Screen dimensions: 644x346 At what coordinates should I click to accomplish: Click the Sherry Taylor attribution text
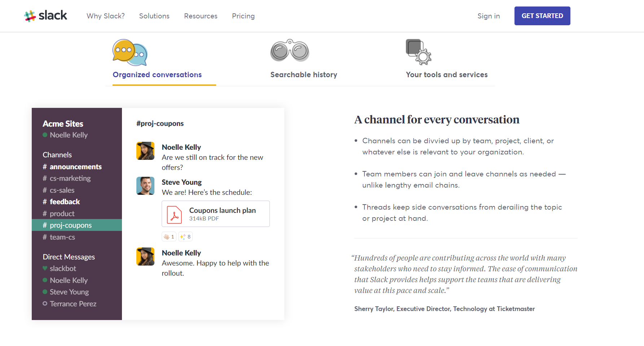coord(444,309)
